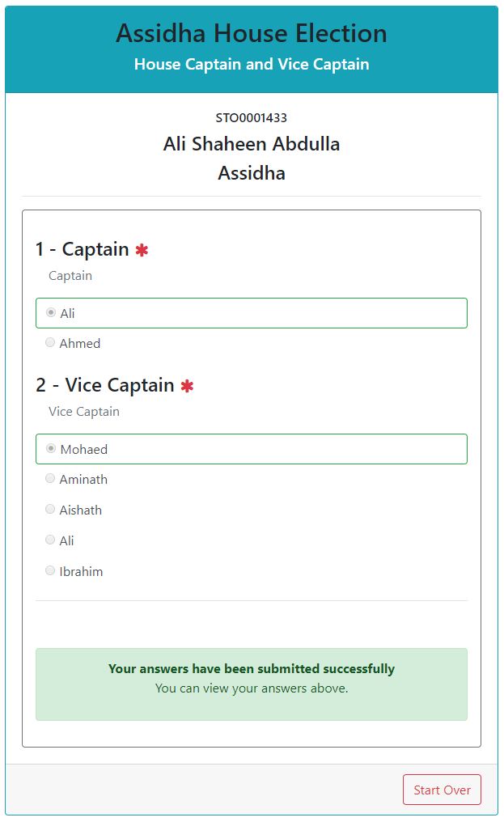Click 'You can view your answers above' text
This screenshot has height=826, width=504.
tap(251, 688)
